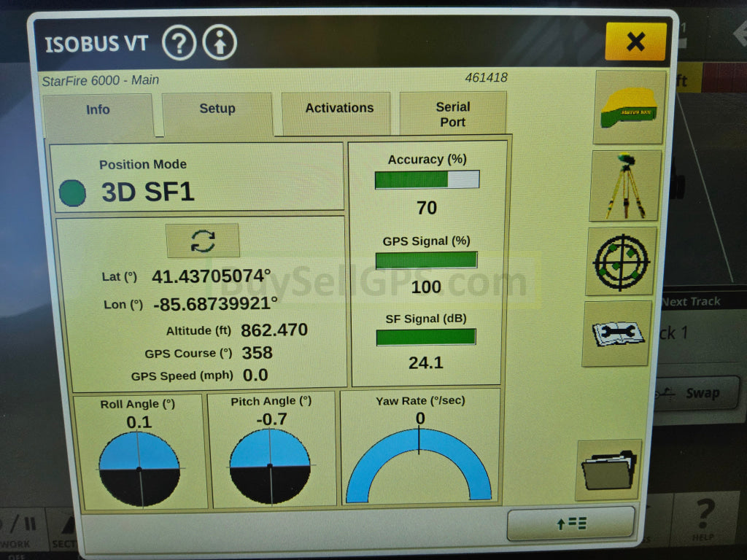Click altitude value 862.470

[x=274, y=330]
